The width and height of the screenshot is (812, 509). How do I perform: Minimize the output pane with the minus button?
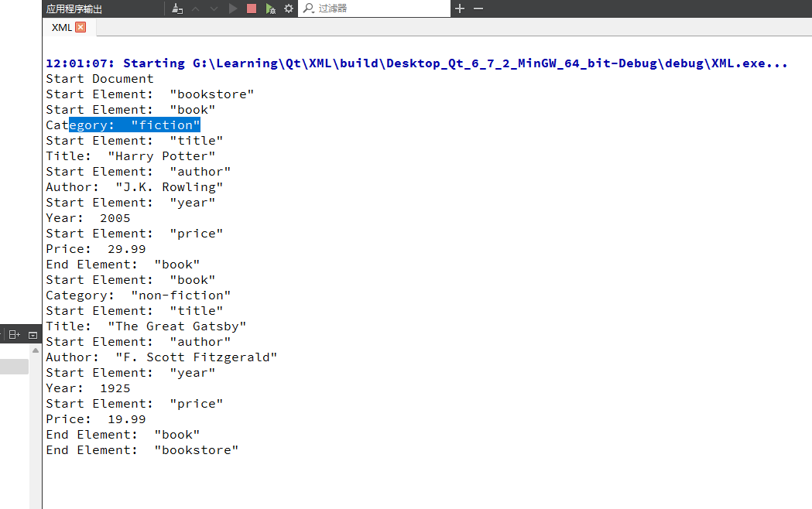click(478, 9)
